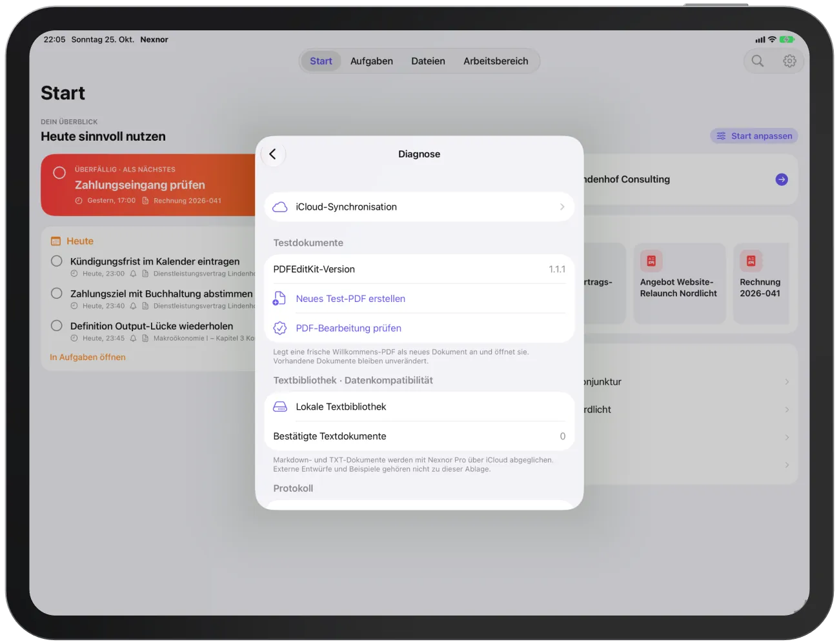Open Angebot Website-Relaunch Nordlicht file card
The image size is (839, 644).
click(x=680, y=283)
